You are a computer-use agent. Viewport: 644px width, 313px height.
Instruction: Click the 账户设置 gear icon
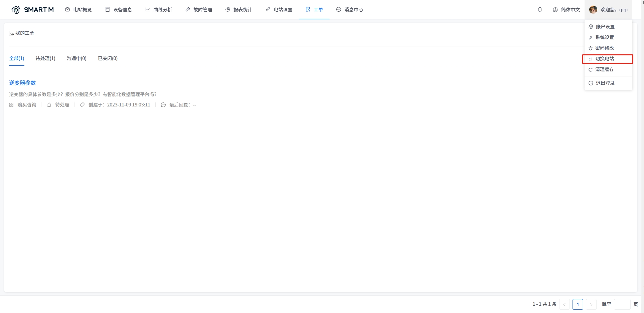tap(591, 27)
